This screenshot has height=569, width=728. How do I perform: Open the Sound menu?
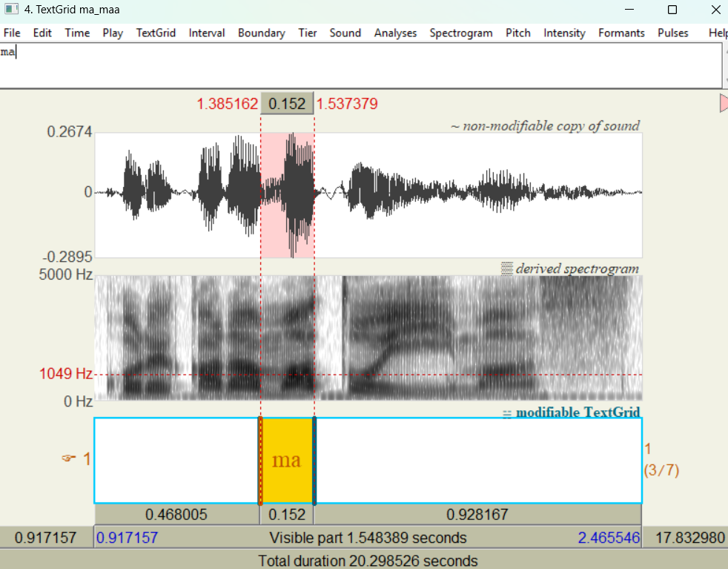point(345,33)
